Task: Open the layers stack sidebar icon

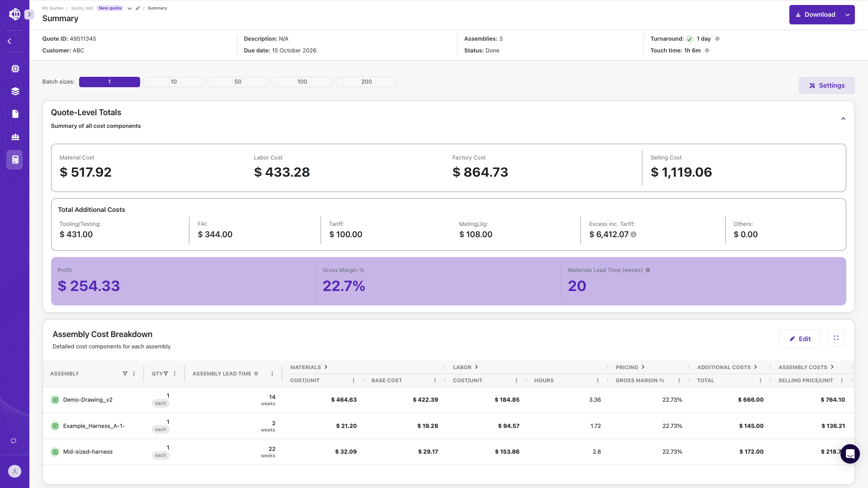Action: [15, 91]
